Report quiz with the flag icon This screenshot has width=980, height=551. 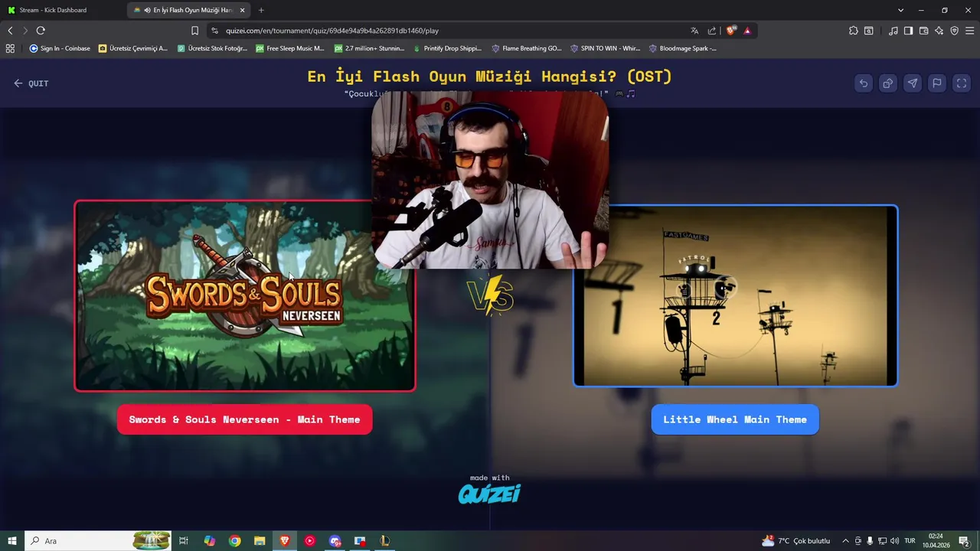[x=937, y=83]
